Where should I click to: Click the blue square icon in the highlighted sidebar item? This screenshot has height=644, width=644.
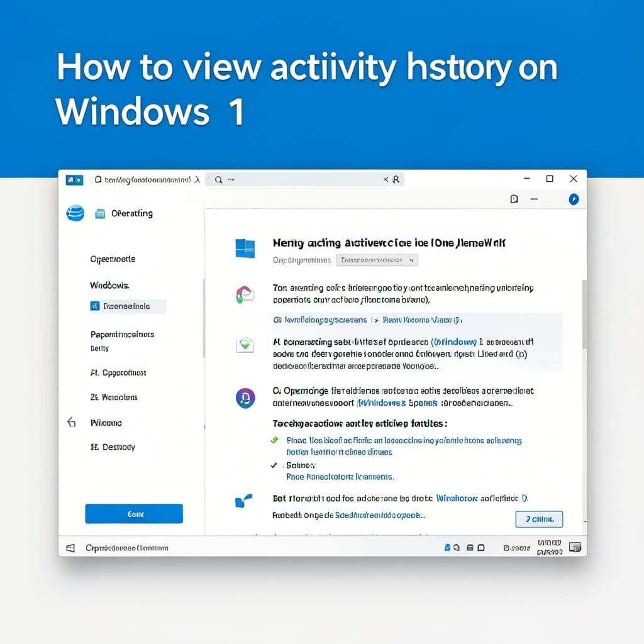pyautogui.click(x=95, y=306)
